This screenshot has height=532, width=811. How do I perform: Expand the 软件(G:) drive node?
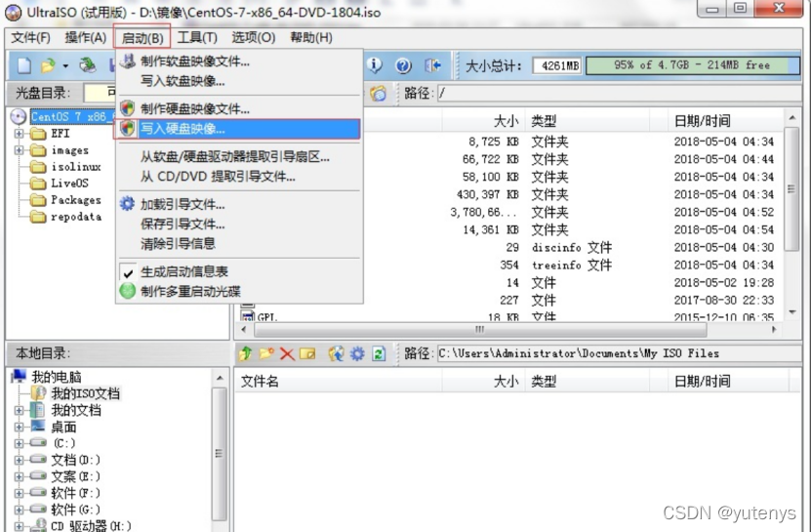click(20, 510)
